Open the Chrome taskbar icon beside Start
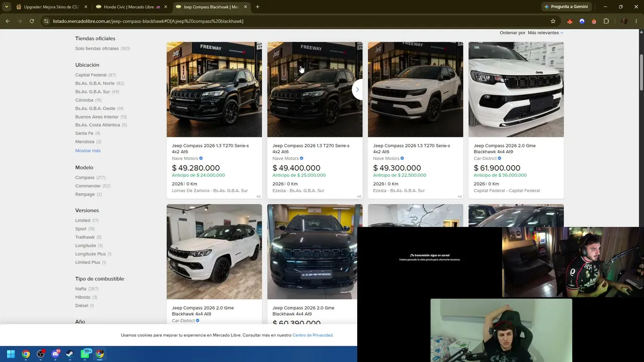 click(26, 354)
